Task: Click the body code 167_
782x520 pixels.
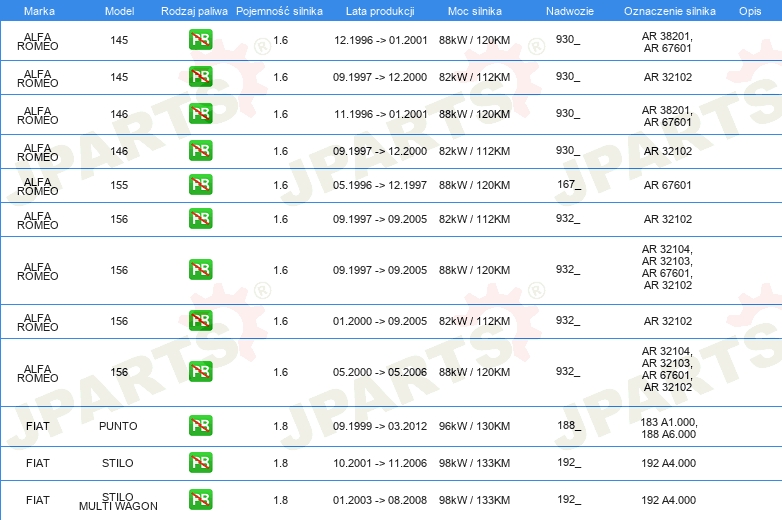Action: (569, 184)
